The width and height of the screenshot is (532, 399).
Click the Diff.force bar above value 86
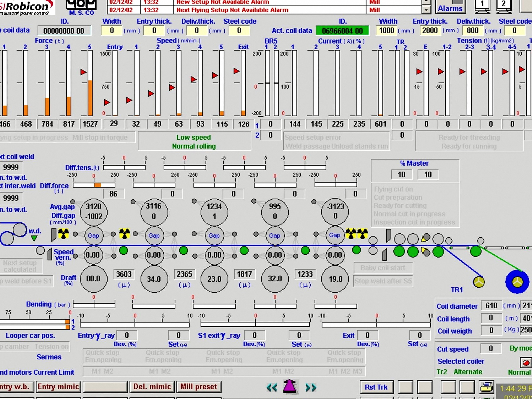click(94, 185)
